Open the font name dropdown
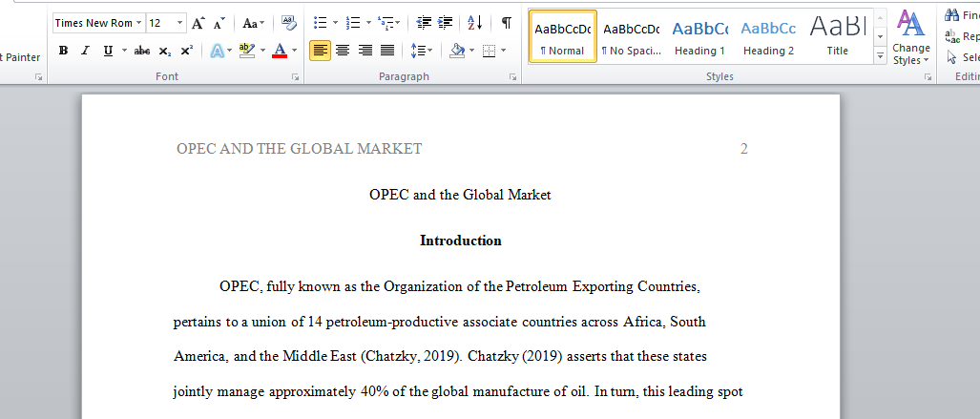Image resolution: width=980 pixels, height=419 pixels. [x=139, y=23]
